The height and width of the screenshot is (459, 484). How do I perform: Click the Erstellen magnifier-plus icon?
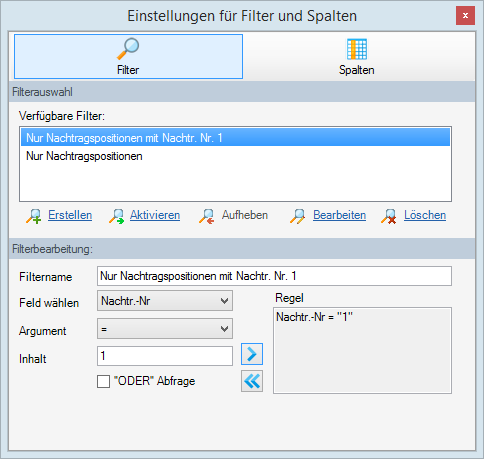(x=34, y=216)
